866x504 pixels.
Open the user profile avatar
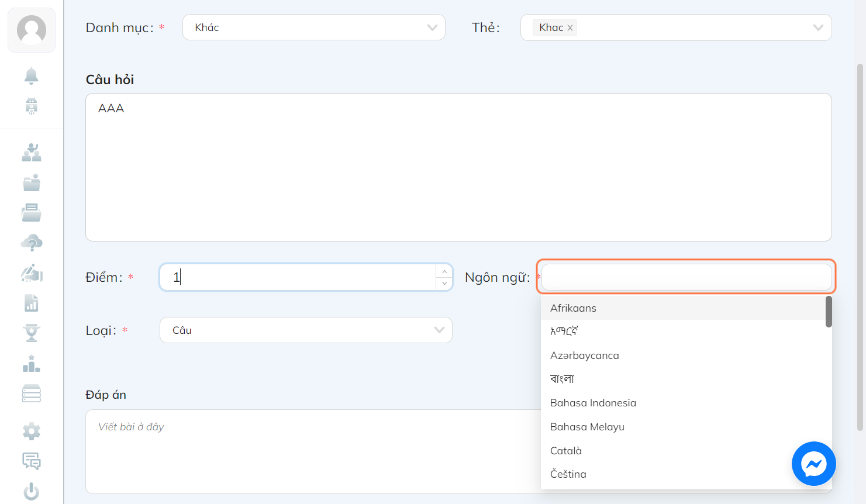pyautogui.click(x=32, y=30)
